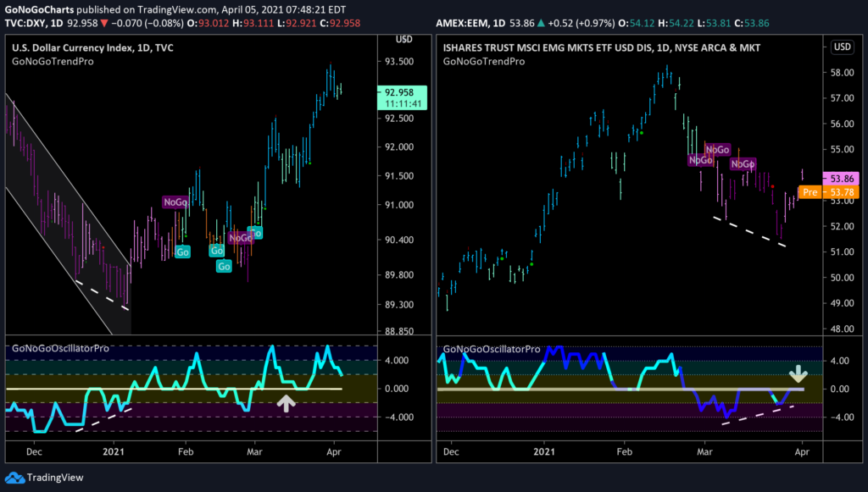Click the Dec date on EEM time axis
The width and height of the screenshot is (868, 492).
coord(451,451)
